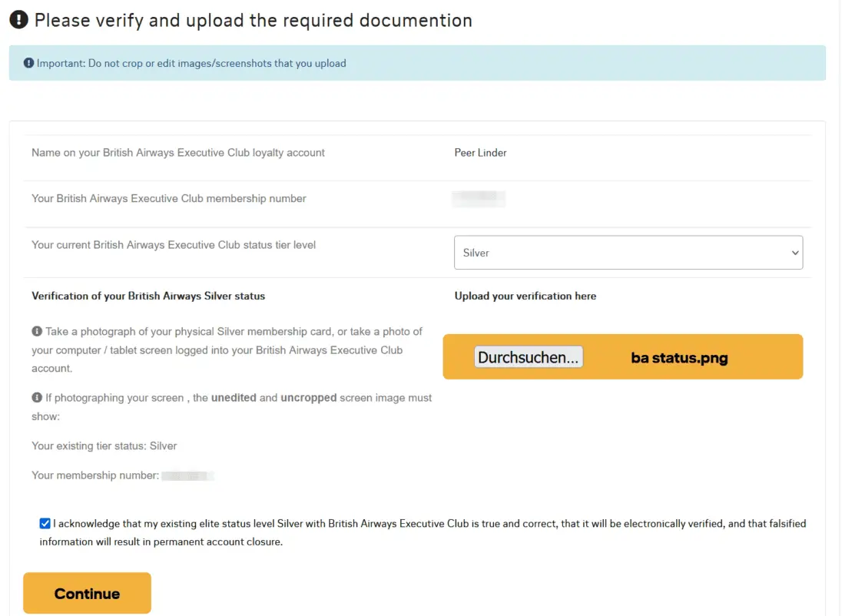Click the blurred membership number value at top
Image resolution: width=845 pixels, height=616 pixels.
[x=479, y=199]
